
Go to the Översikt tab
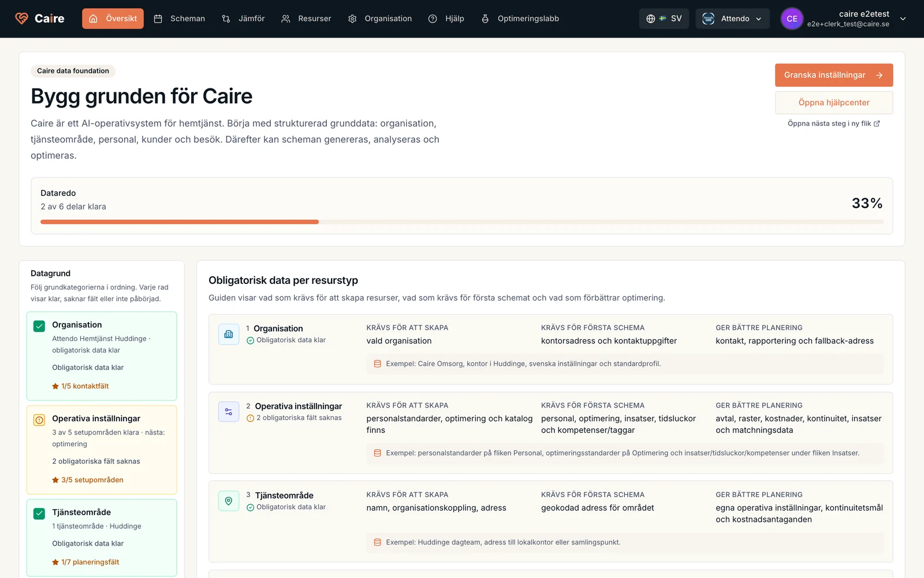(x=113, y=18)
